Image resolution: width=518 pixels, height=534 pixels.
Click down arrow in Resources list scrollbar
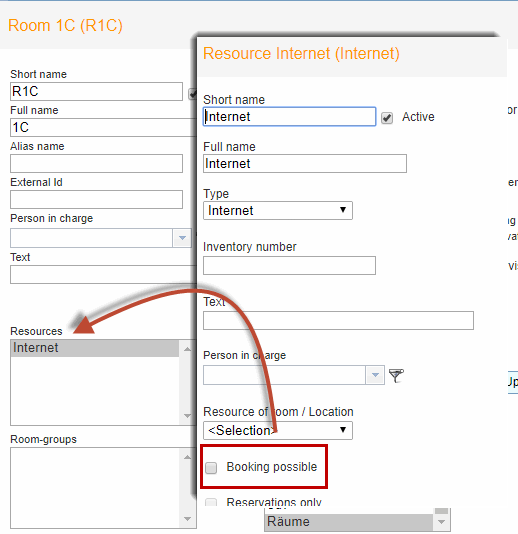tap(187, 416)
